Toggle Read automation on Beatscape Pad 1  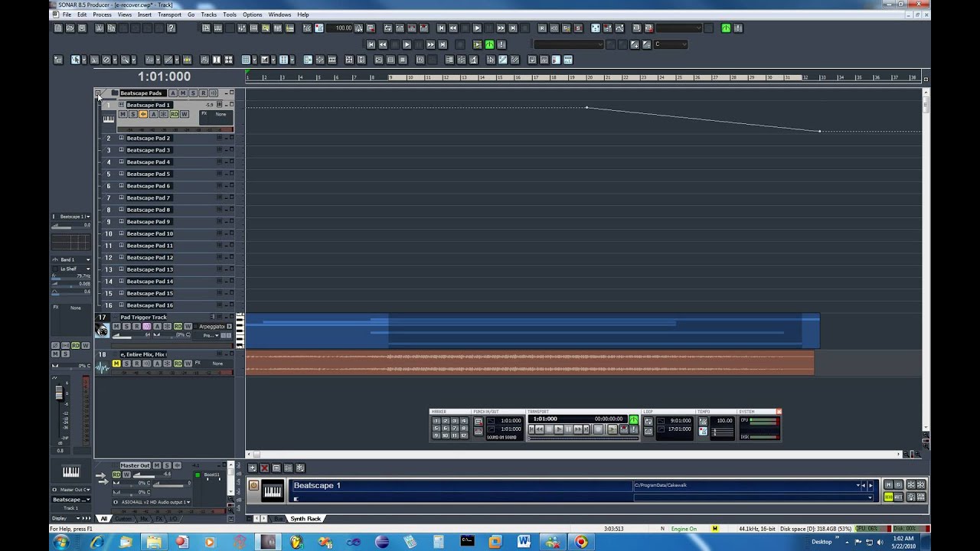tap(175, 114)
